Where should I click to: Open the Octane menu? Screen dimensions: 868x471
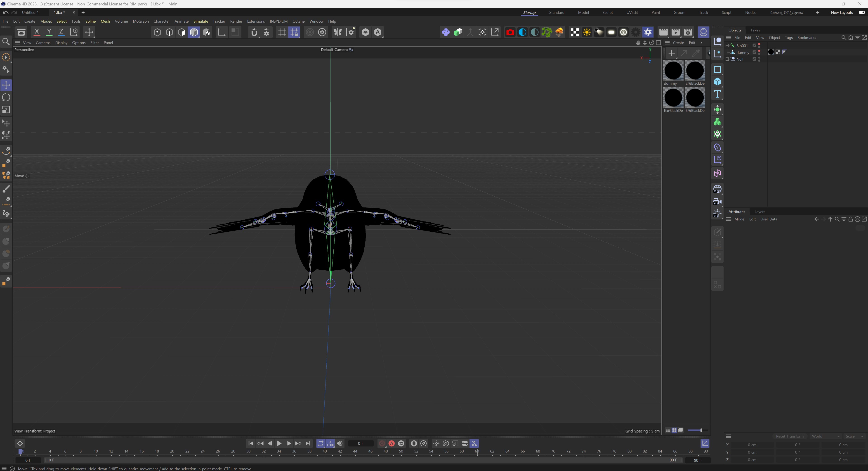click(298, 21)
